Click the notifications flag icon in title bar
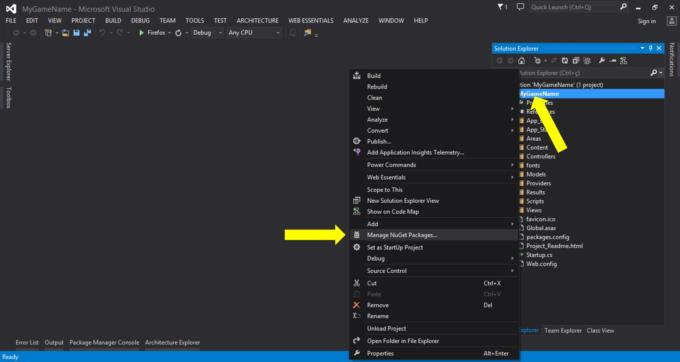680x362 pixels. (x=502, y=7)
